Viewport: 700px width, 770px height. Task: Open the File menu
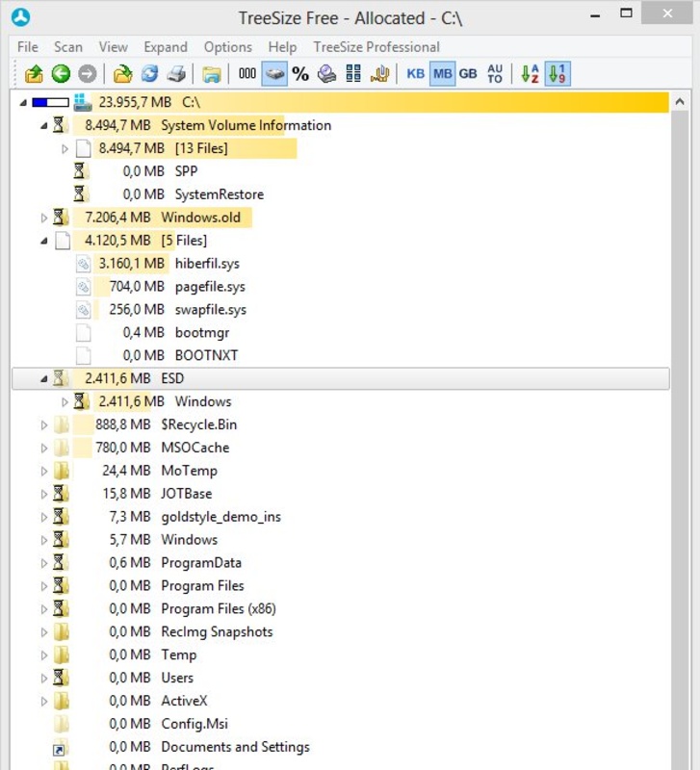[x=28, y=47]
